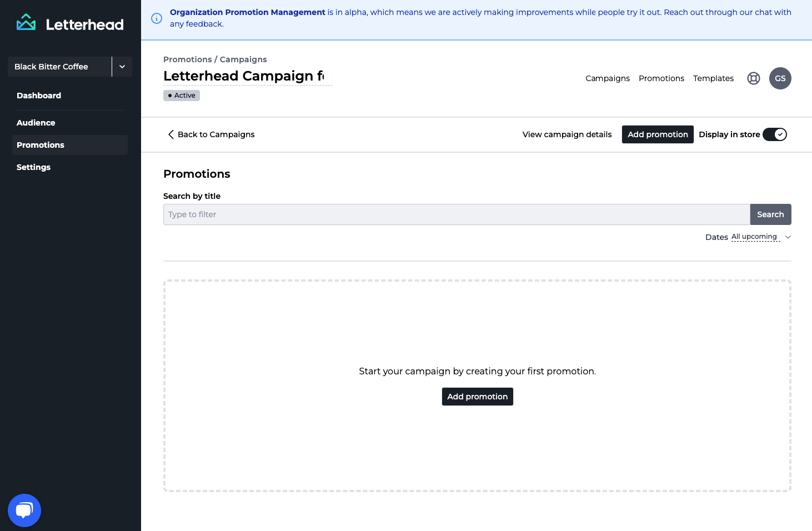Expand the Black Bitter Coffee organization dropdown arrow

click(x=122, y=67)
